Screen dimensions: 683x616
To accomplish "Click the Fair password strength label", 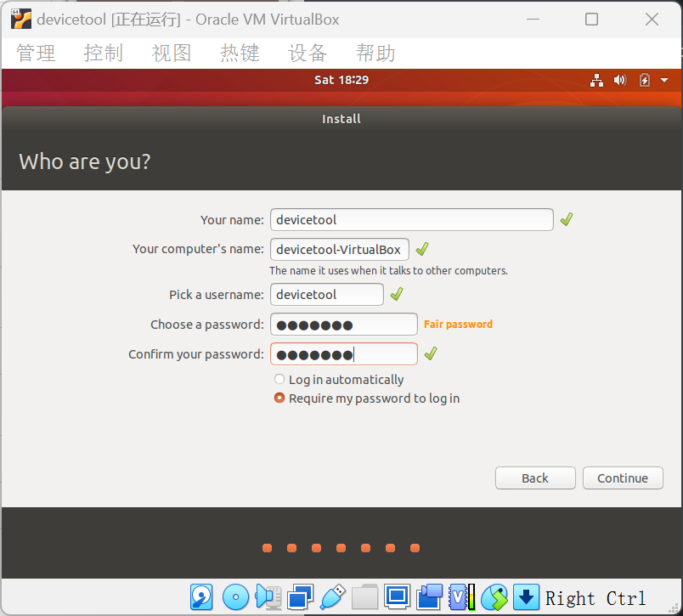I will (458, 324).
